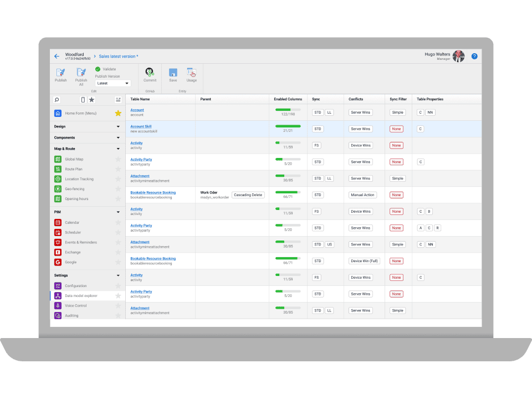Open the Global Map panel
The image size is (532, 399).
coord(73,159)
